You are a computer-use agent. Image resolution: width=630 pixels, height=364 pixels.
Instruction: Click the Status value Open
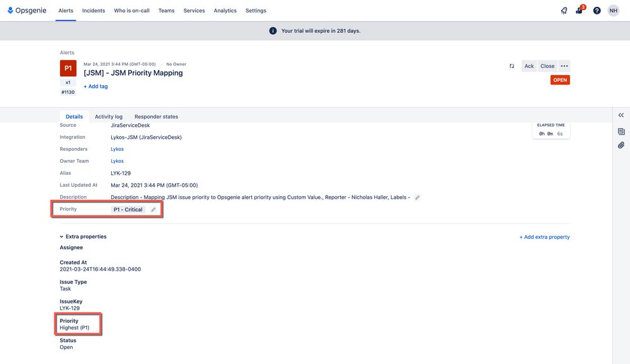pyautogui.click(x=66, y=348)
